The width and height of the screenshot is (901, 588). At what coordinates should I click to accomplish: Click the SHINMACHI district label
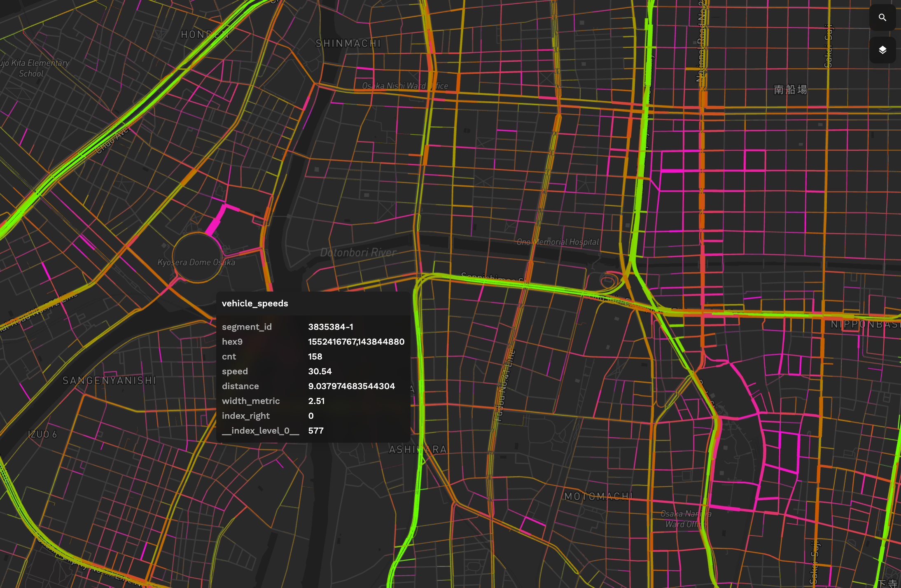point(348,44)
